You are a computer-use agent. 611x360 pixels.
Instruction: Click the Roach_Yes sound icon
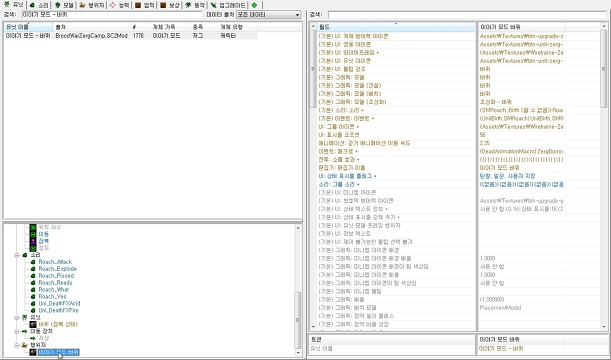coord(33,296)
